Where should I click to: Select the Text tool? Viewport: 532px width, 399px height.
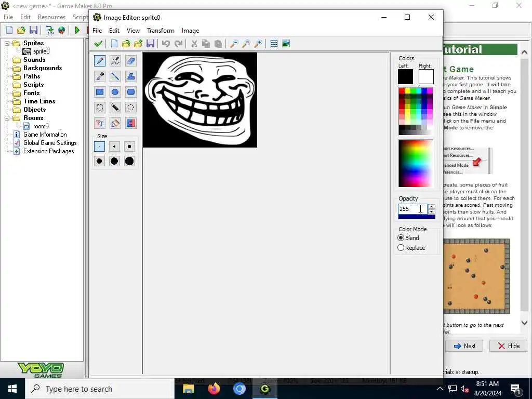[x=100, y=123]
